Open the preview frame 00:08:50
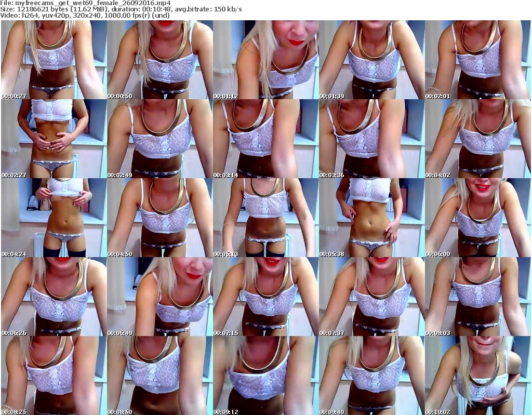Viewport: 532px width, 415px height. coord(160,376)
